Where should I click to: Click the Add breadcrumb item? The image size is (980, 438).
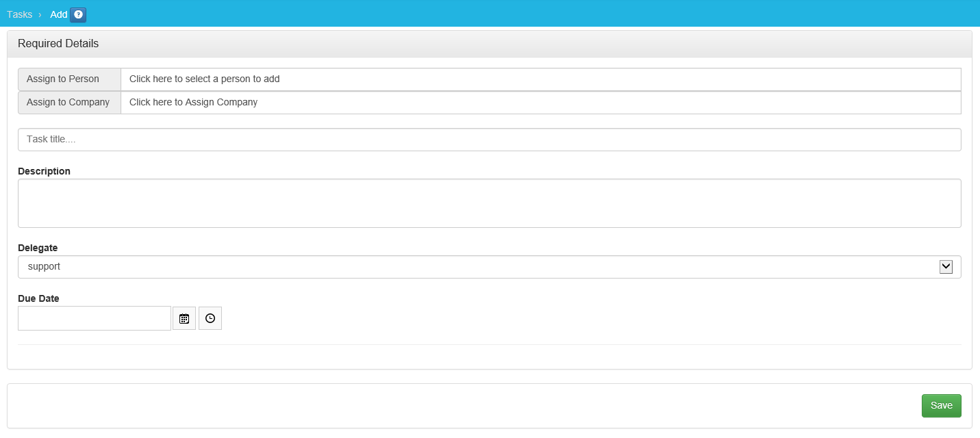[x=58, y=14]
